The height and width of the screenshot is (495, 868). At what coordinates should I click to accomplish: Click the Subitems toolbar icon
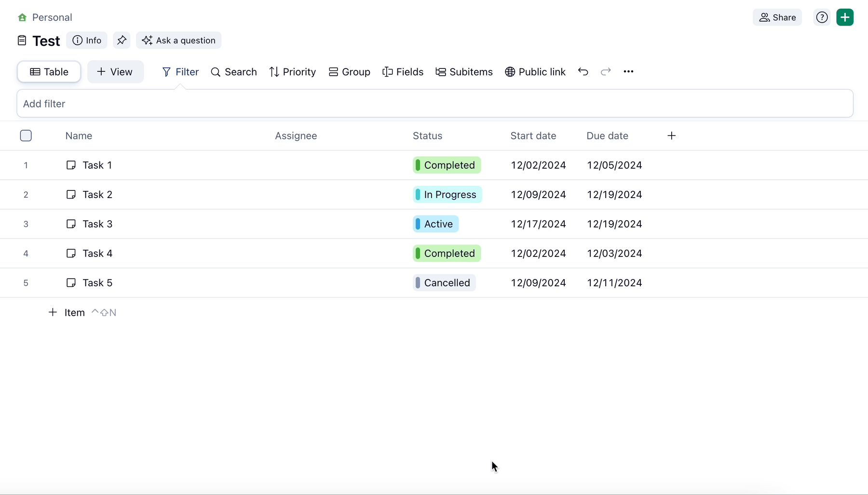pyautogui.click(x=464, y=72)
